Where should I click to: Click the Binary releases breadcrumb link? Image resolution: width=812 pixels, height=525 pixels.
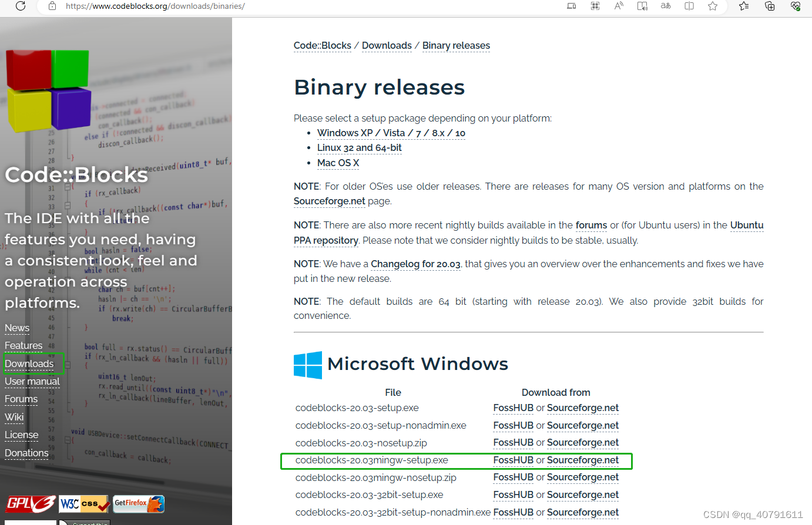(456, 45)
